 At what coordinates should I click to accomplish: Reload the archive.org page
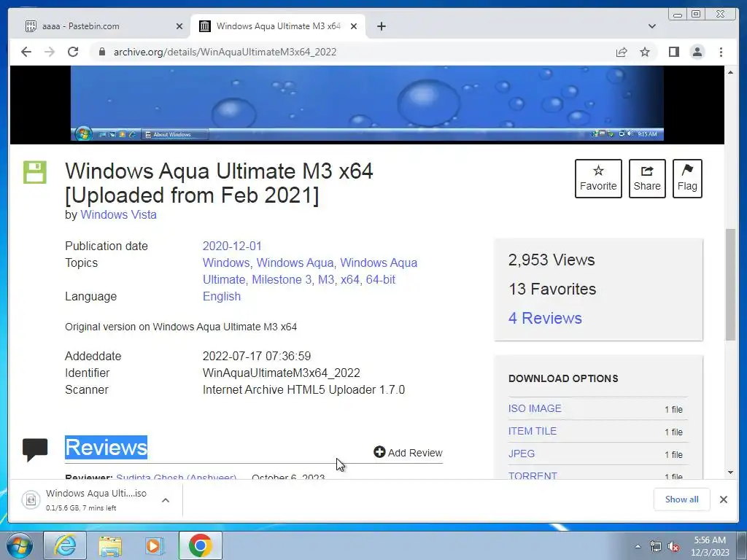(x=73, y=52)
